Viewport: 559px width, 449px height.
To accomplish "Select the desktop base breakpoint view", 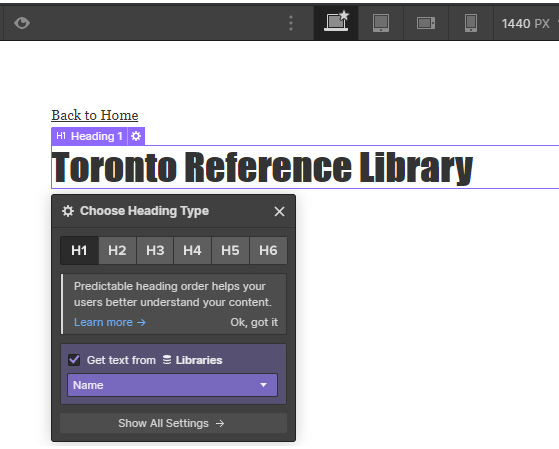I will 336,23.
